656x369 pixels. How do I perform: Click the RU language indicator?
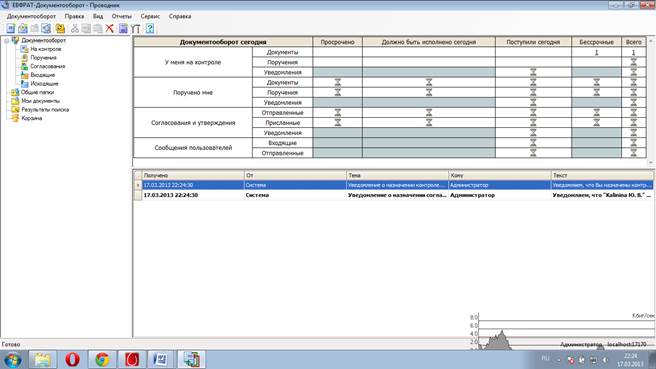point(545,359)
